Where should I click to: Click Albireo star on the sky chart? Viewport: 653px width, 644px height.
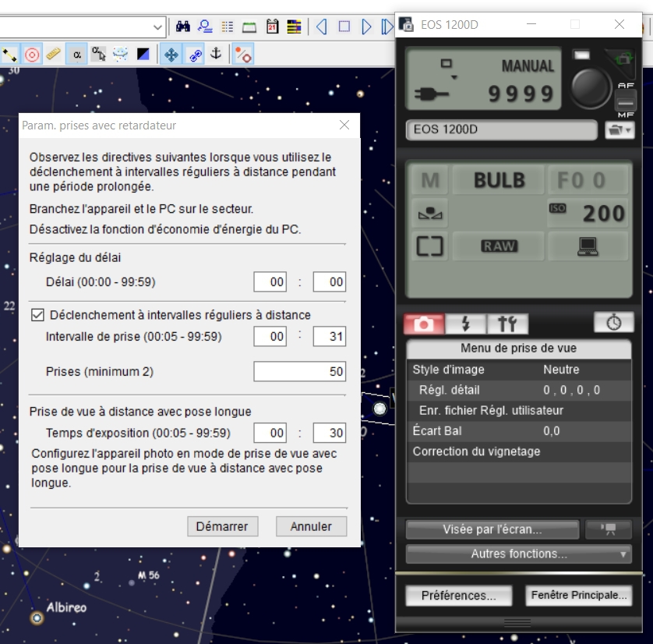37,617
